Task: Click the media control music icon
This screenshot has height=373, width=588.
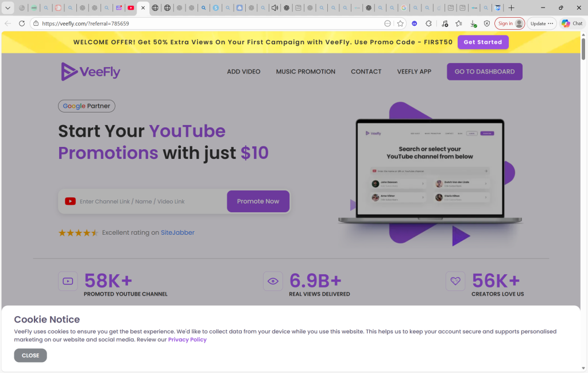Action: point(444,24)
